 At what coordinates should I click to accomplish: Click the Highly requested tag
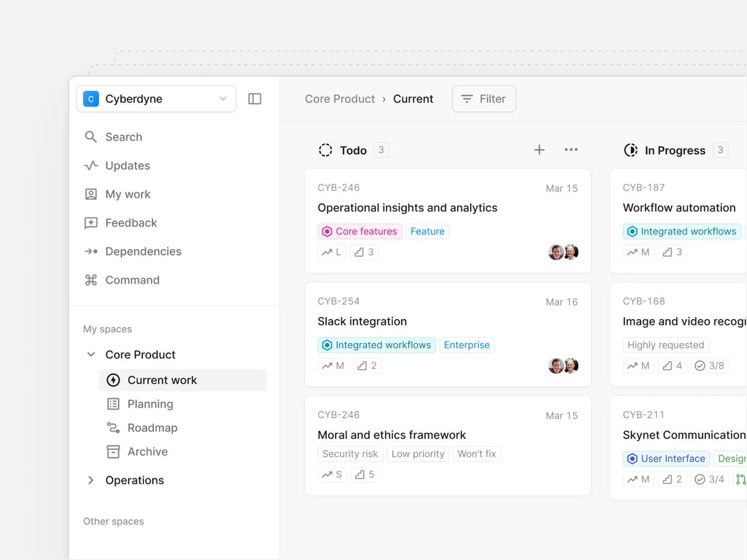666,345
